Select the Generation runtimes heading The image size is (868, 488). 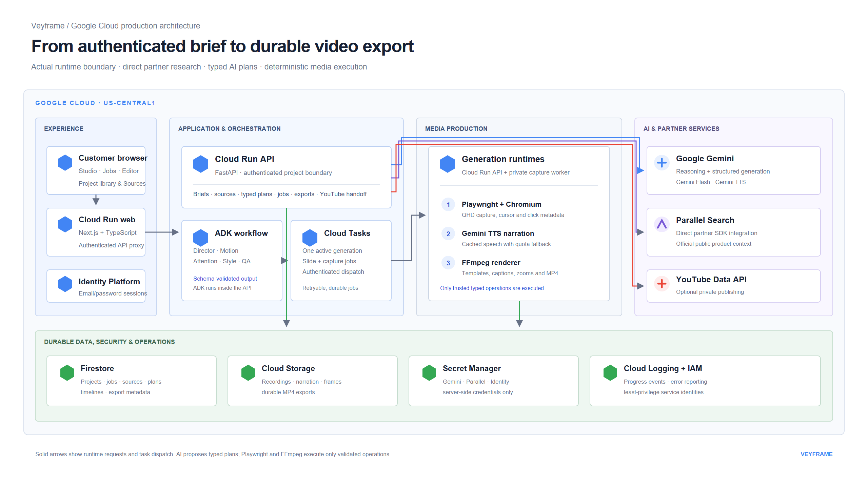click(x=503, y=159)
